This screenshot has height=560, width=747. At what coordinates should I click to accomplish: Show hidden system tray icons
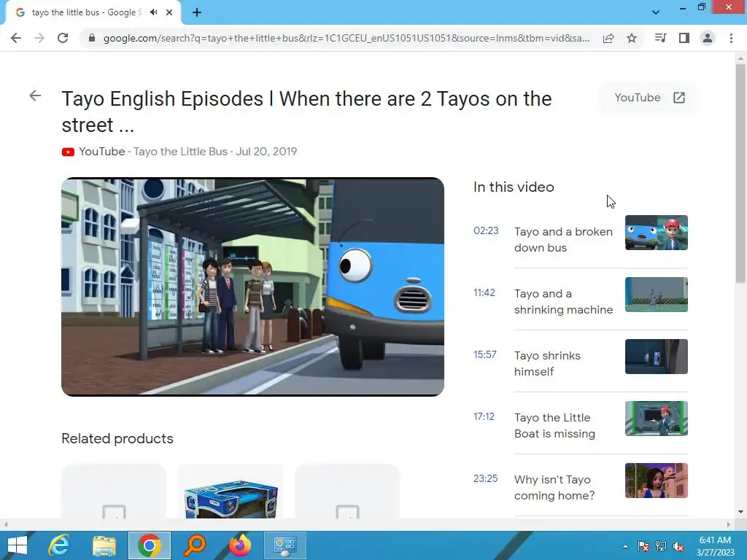point(625,546)
